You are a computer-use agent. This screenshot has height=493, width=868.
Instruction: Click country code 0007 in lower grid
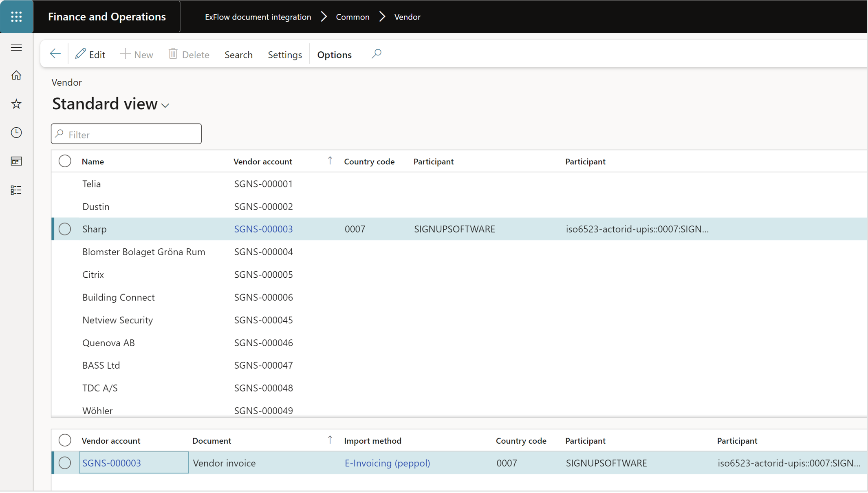point(507,463)
